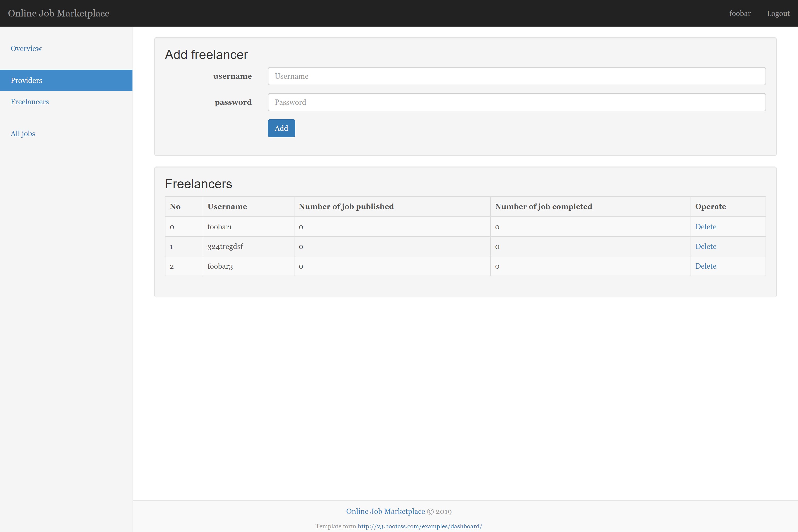Open foobar user profile link
The width and height of the screenshot is (798, 532).
click(x=740, y=14)
